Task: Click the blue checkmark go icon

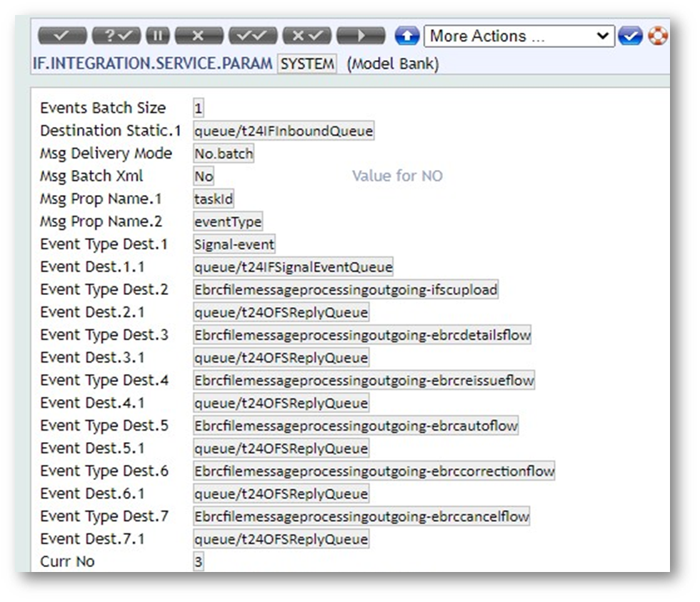Action: click(x=631, y=36)
